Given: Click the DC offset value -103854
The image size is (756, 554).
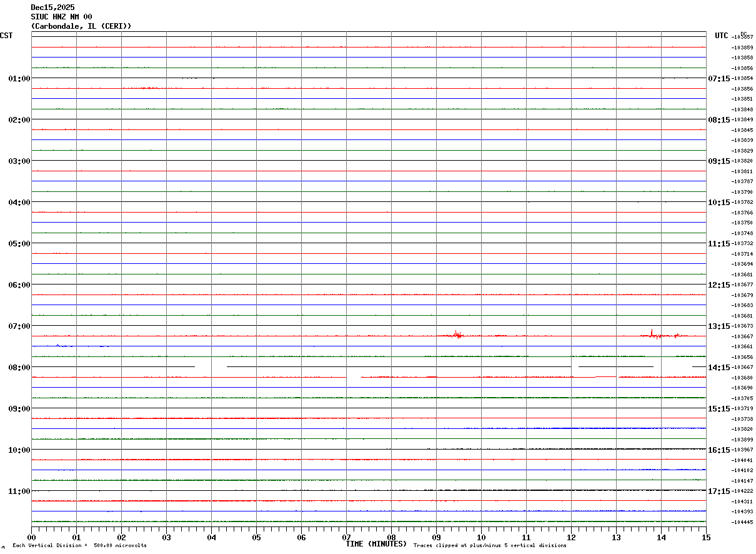Looking at the screenshot, I should (742, 78).
